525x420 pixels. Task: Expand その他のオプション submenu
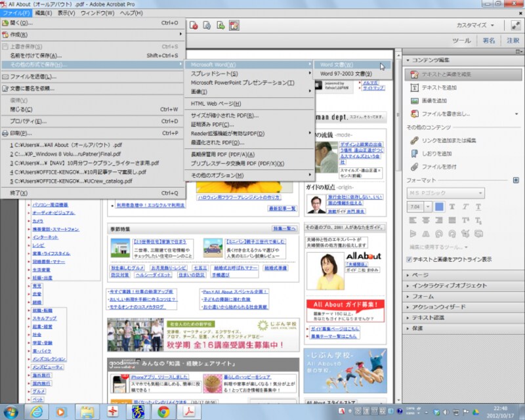click(x=249, y=175)
